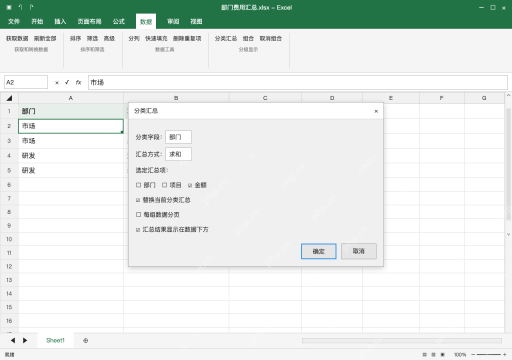Click the 取消 button in dialog
Image resolution: width=512 pixels, height=360 pixels.
[x=359, y=251]
